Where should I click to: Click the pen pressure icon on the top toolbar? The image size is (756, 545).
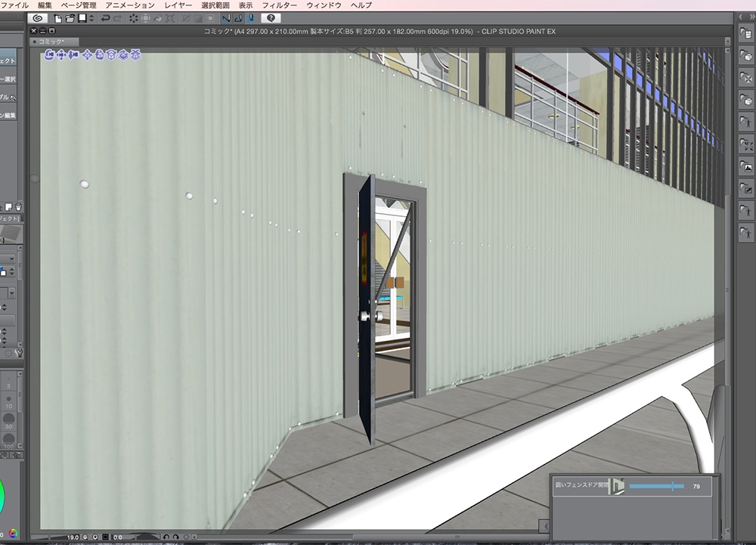(250, 18)
